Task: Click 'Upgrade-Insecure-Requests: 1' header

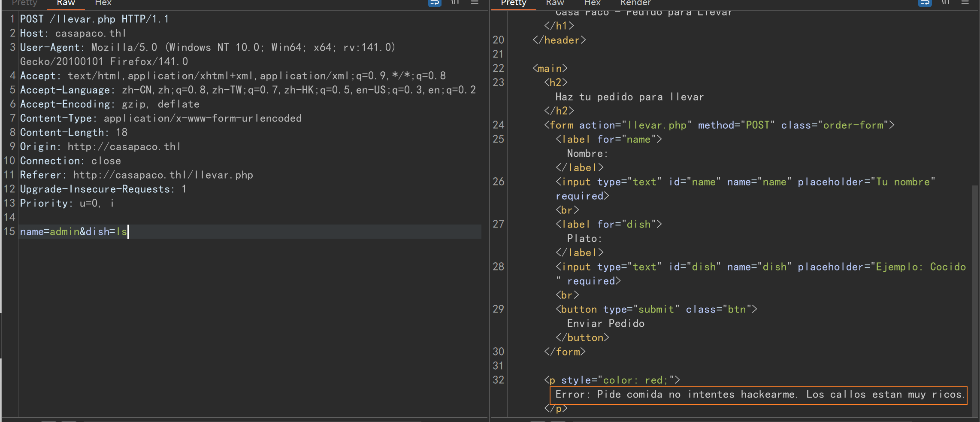Action: pos(103,189)
